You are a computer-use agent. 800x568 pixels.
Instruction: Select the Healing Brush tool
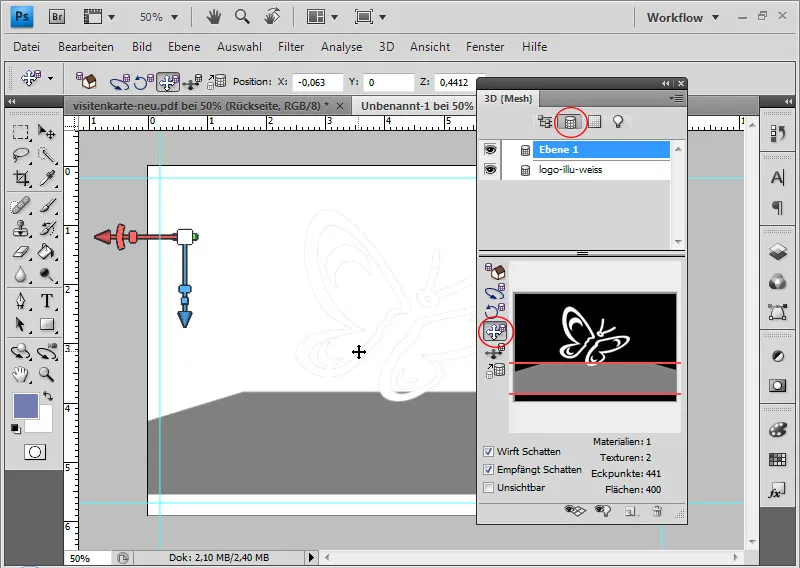pyautogui.click(x=20, y=206)
